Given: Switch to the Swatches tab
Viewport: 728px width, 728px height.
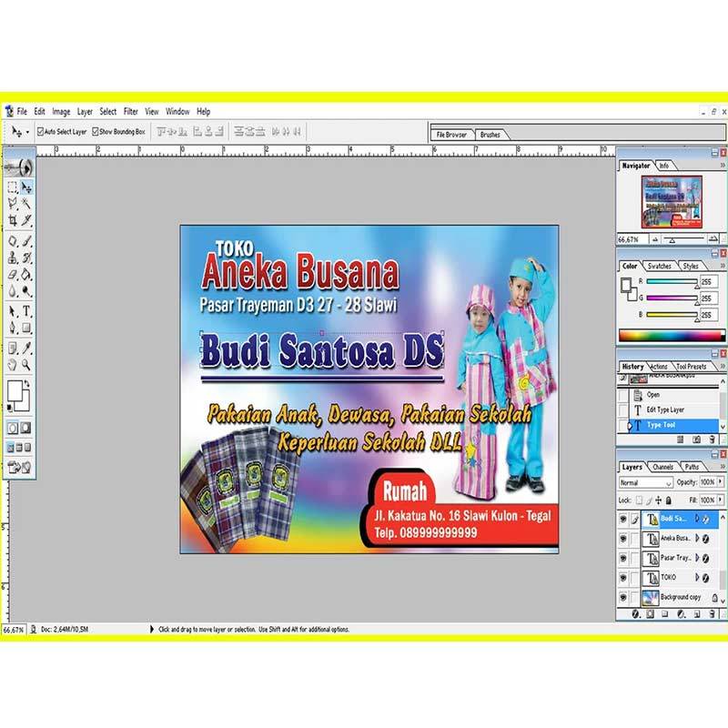Looking at the screenshot, I should tap(659, 266).
